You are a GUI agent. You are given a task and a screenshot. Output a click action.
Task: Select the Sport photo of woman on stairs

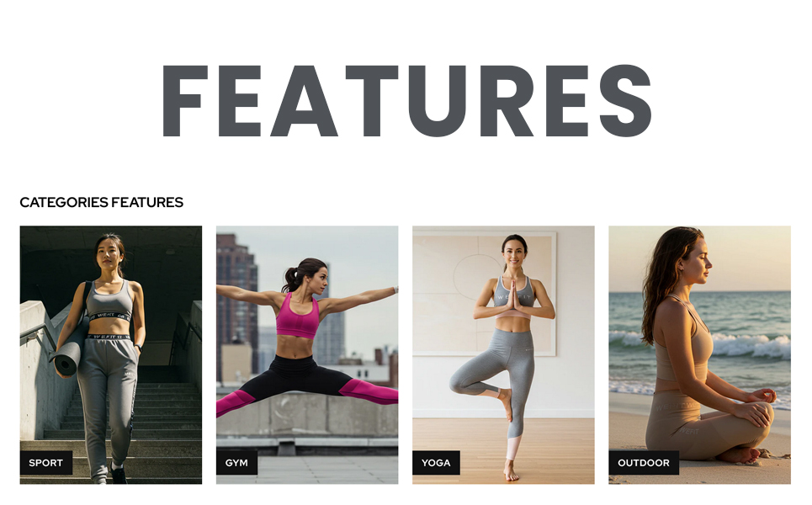[x=111, y=355]
